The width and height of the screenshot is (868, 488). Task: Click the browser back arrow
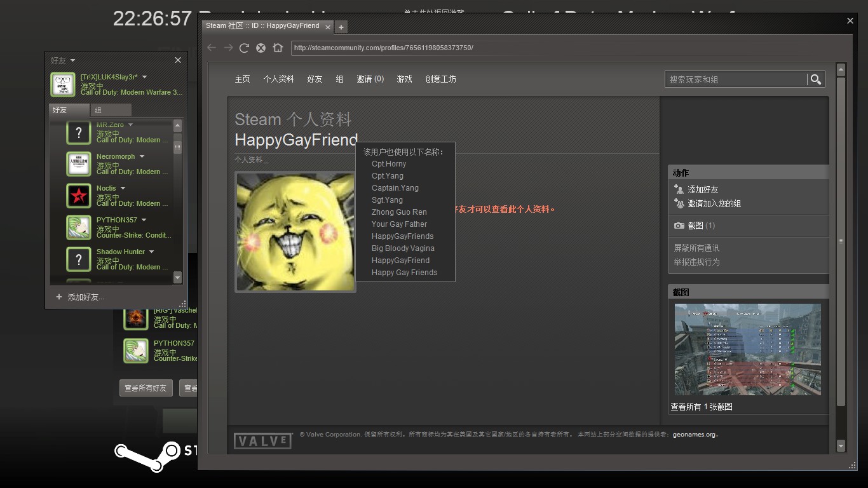click(212, 48)
